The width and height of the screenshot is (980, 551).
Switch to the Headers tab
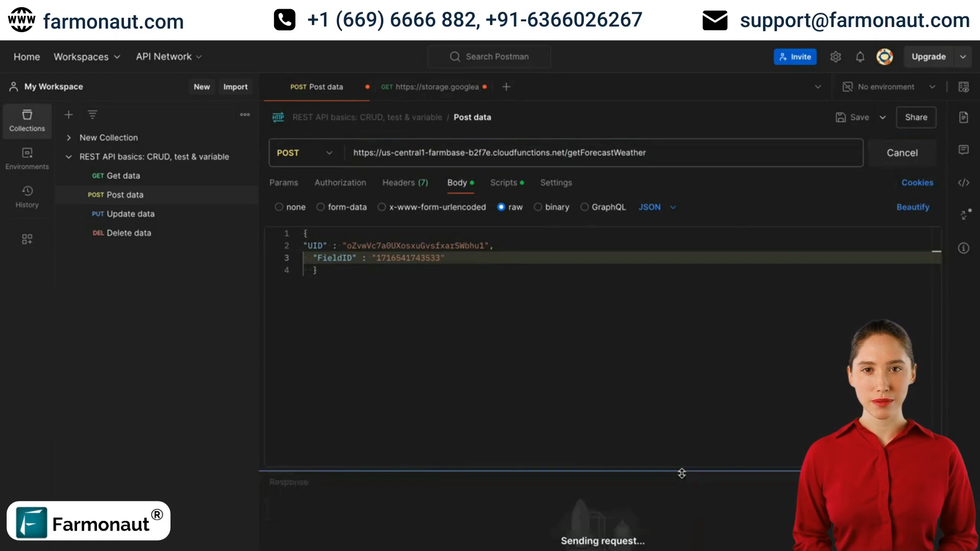[405, 182]
